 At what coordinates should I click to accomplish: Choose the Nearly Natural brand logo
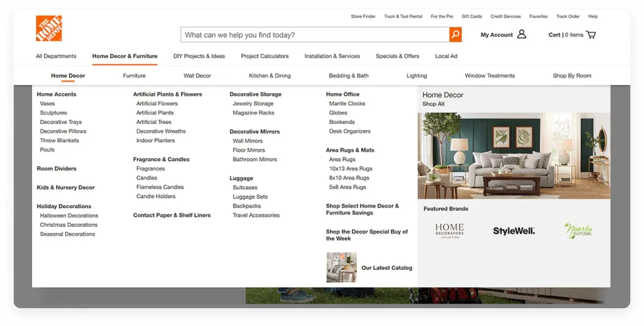578,231
